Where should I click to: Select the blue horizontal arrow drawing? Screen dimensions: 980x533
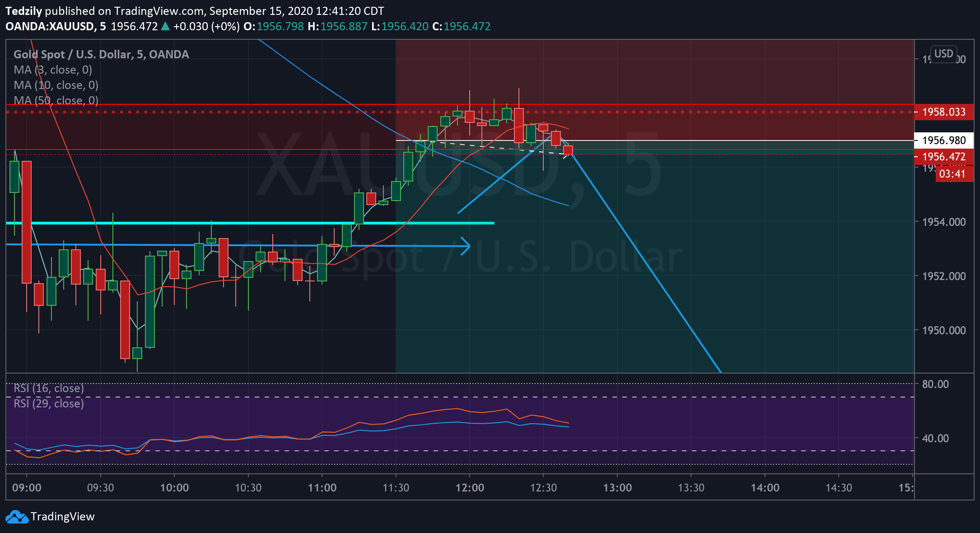238,245
